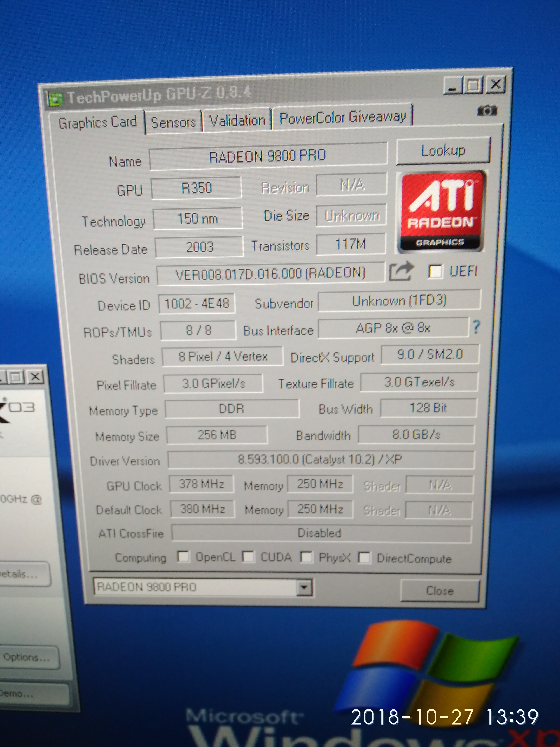Image resolution: width=560 pixels, height=747 pixels.
Task: Toggle the UEFI checkbox
Action: tap(435, 271)
